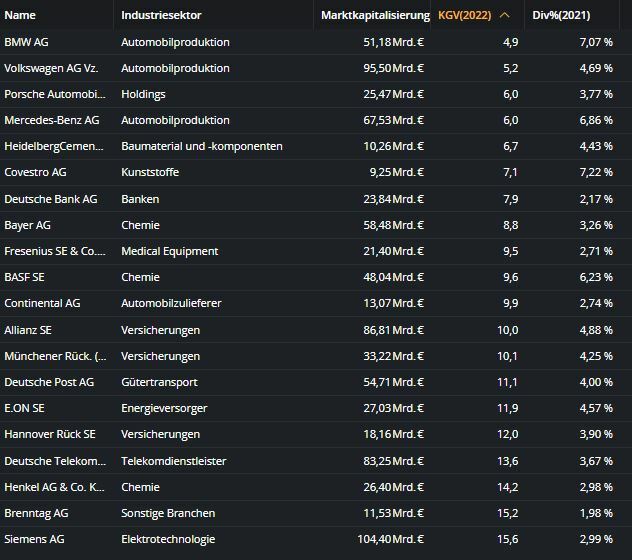
Task: Click the KGV(2022) column header label
Action: (x=465, y=15)
